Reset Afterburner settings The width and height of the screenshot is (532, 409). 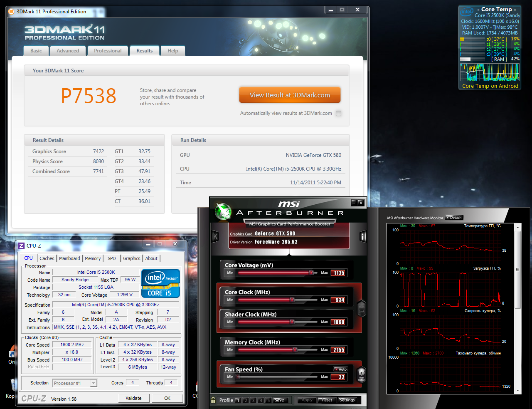point(327,400)
